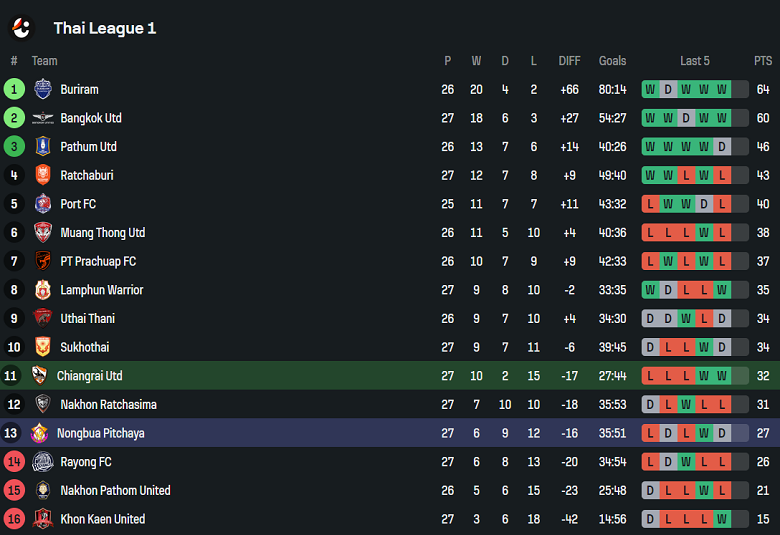Click the Ratchaburi orange crest
Viewport: 780px width, 535px height.
[x=43, y=175]
